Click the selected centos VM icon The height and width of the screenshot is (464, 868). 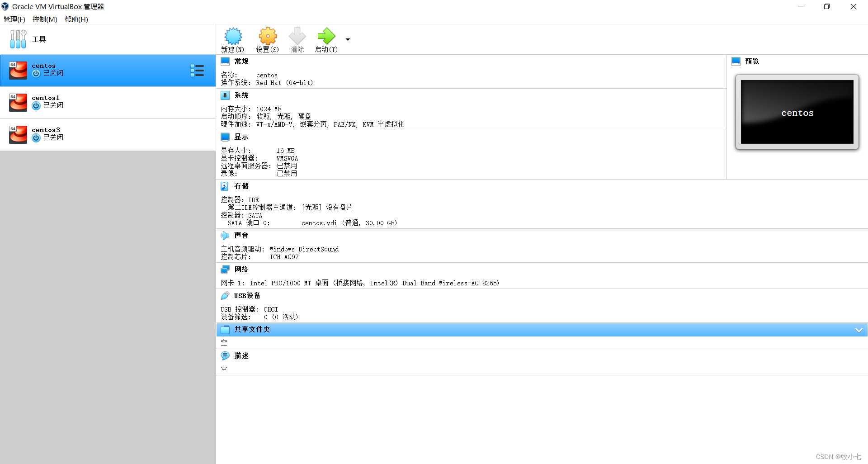tap(18, 70)
